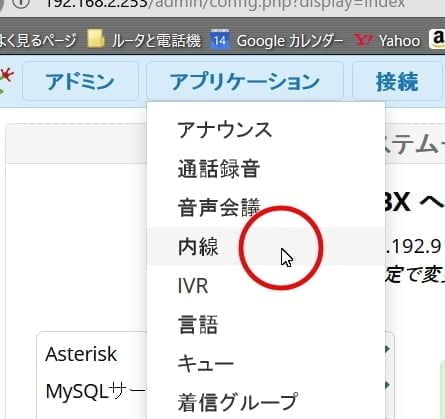Viewport: 445px width, 419px height.
Task: Click the FreePBX logo icon
Action: [x=7, y=80]
